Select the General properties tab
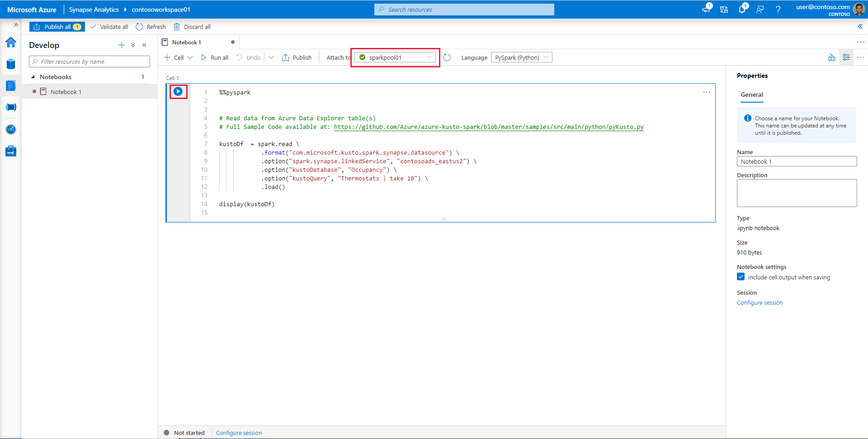The image size is (868, 439). (x=751, y=94)
